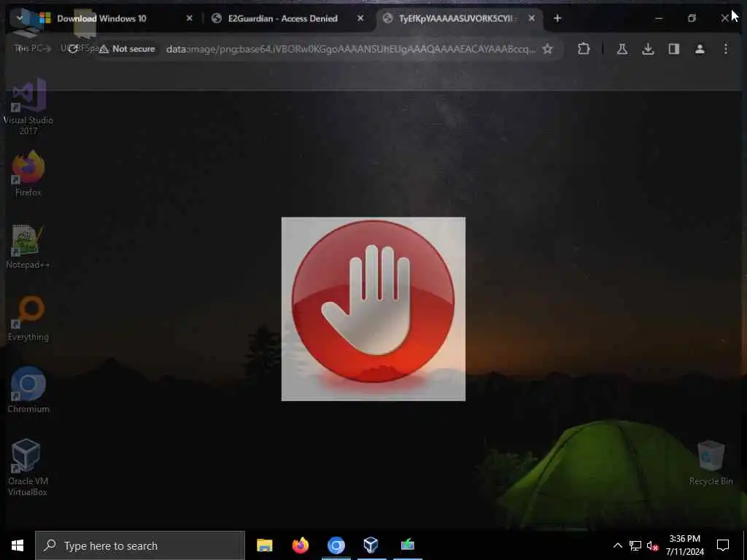Screen dimensions: 747x560
Task: Switch to Chromium on the taskbar
Action: (x=336, y=545)
